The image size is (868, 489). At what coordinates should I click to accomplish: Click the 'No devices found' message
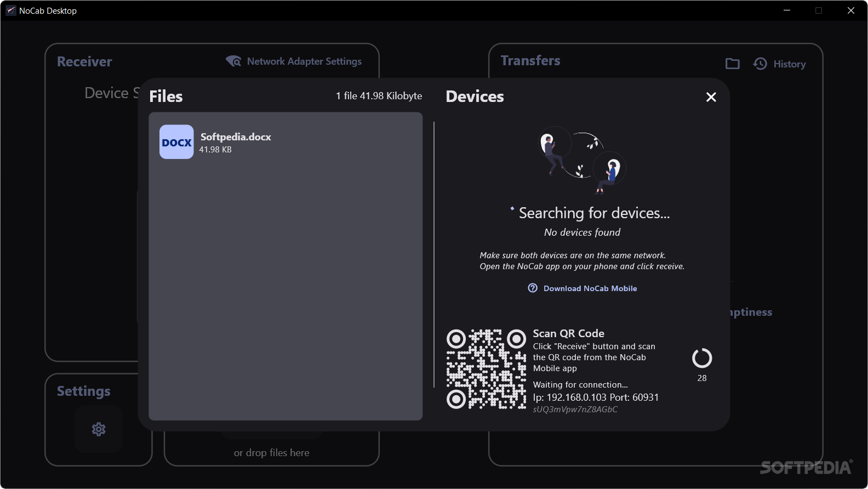point(583,232)
